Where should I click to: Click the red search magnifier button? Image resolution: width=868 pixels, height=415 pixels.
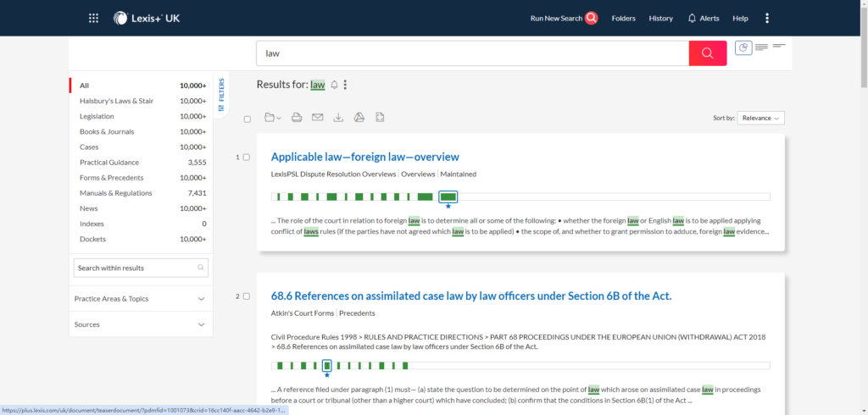[x=707, y=53]
